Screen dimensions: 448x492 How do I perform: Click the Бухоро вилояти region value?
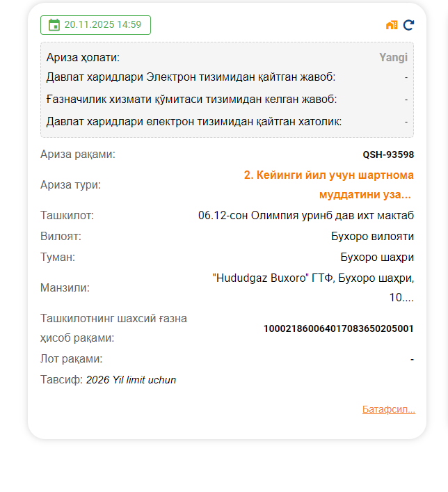point(372,237)
